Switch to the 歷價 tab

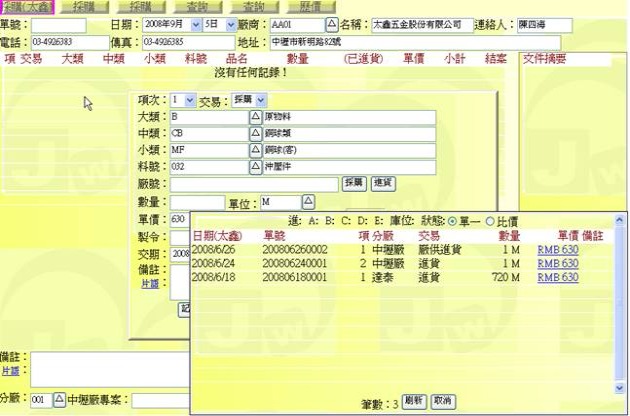(285, 6)
